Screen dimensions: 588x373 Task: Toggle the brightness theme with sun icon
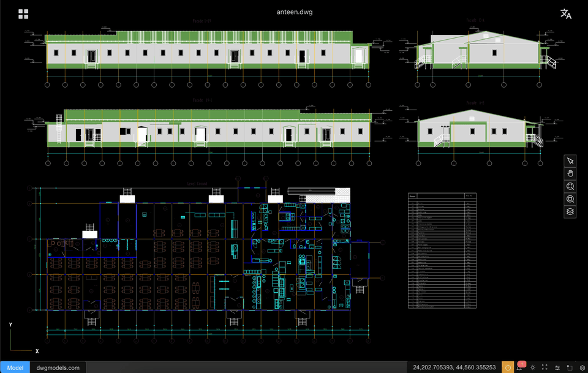532,367
